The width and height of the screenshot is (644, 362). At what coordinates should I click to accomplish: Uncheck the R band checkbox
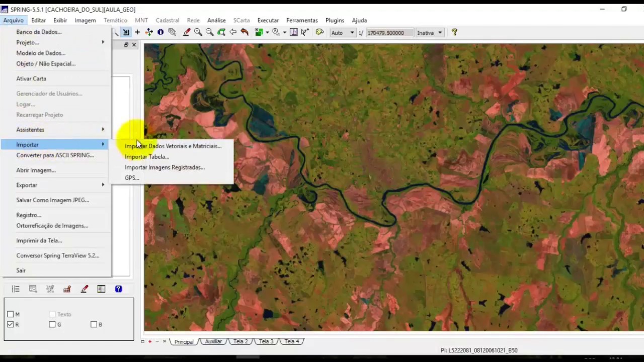tap(10, 325)
